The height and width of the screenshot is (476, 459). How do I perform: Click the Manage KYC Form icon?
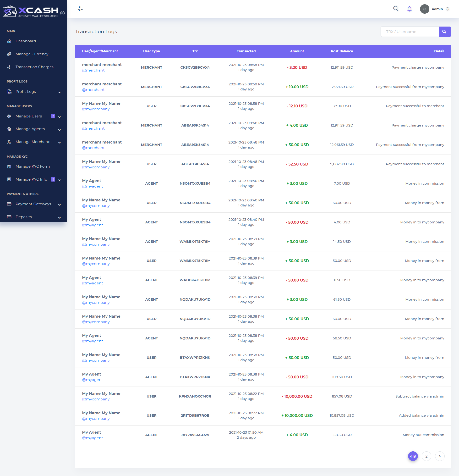point(9,166)
